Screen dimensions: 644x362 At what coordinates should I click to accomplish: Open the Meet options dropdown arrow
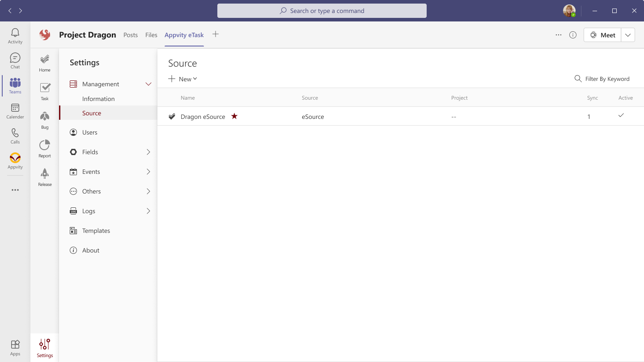[628, 35]
